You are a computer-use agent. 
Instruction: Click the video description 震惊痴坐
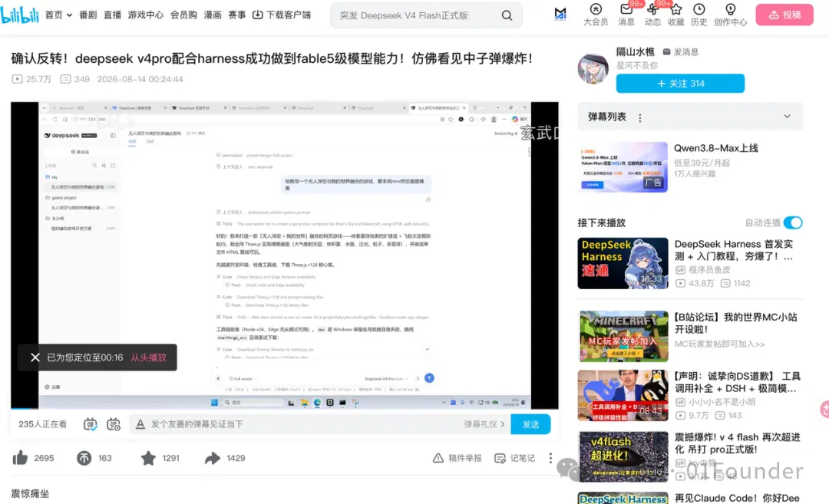tap(30, 493)
